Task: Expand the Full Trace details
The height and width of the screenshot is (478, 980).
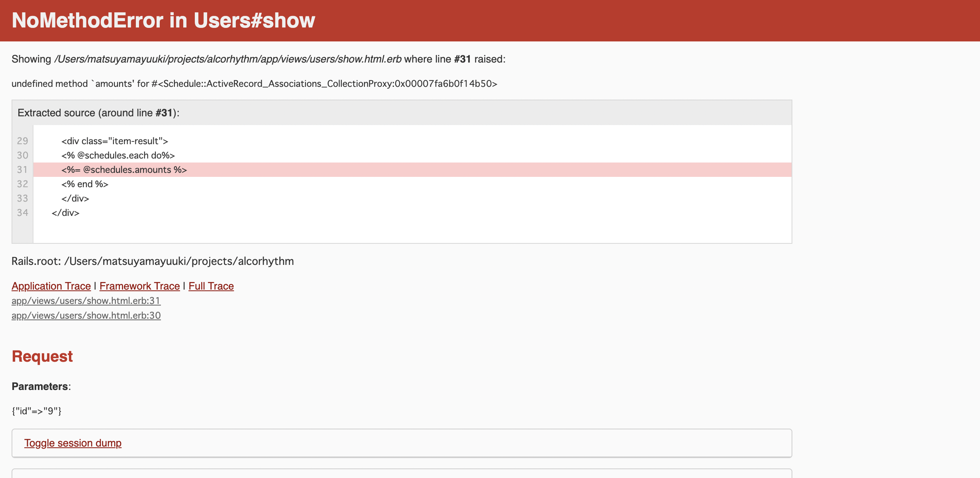Action: [211, 286]
